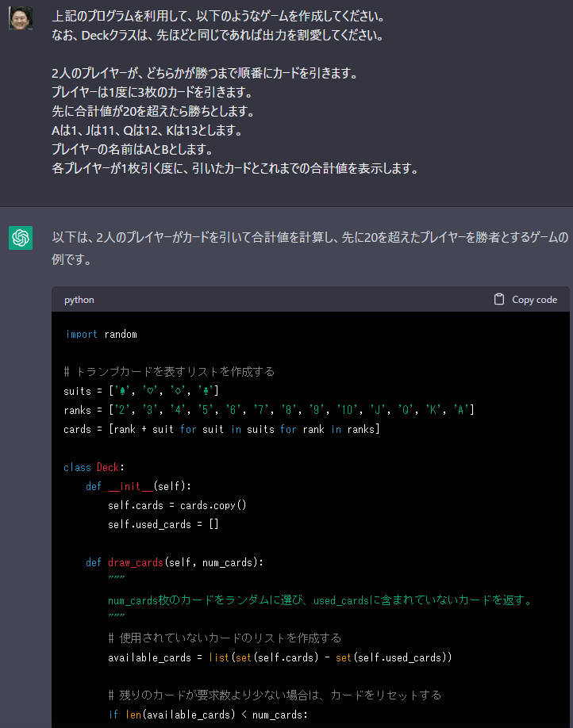The height and width of the screenshot is (728, 573).
Task: Click the assistant's reply introduction text
Action: 310,248
